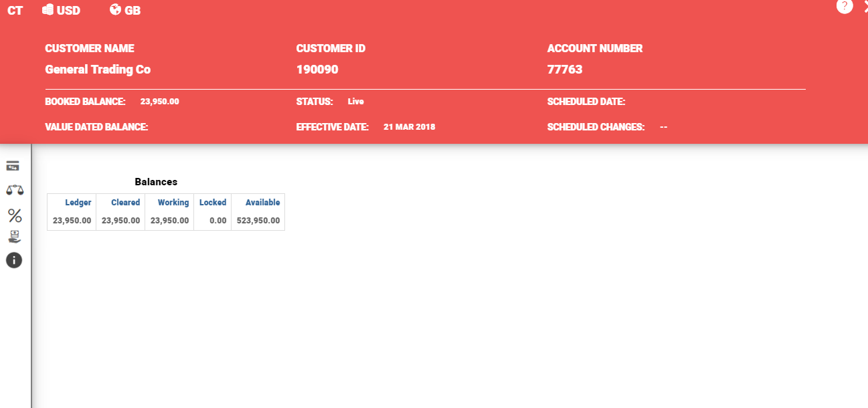Click the hand holding cash icon

[14, 237]
